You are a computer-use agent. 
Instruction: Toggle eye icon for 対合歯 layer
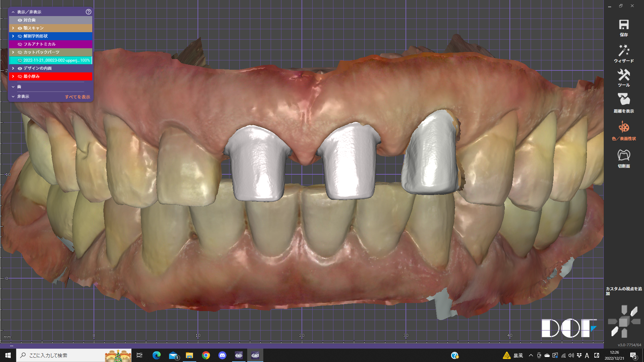tap(20, 20)
